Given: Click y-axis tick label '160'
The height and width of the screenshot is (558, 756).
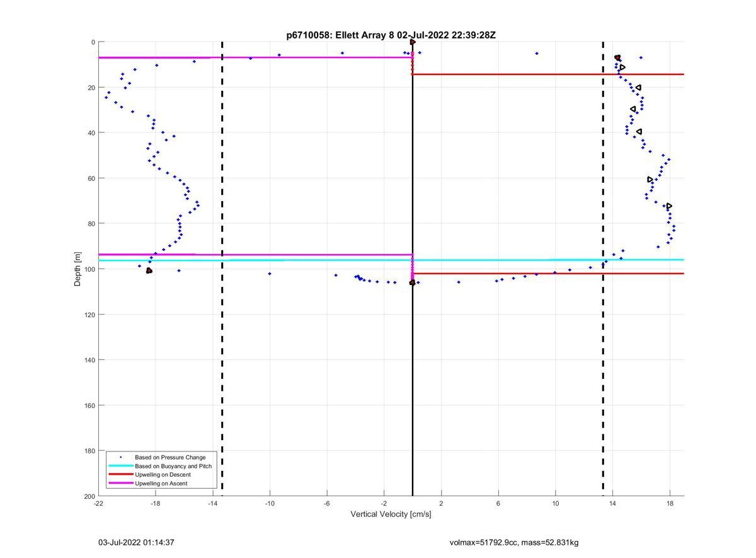Looking at the screenshot, I should [x=89, y=405].
